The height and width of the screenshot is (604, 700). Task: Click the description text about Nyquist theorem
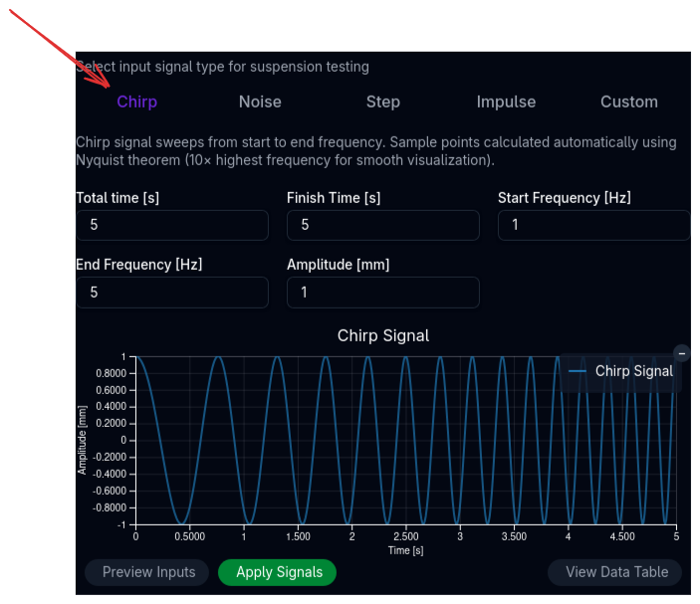coord(375,151)
